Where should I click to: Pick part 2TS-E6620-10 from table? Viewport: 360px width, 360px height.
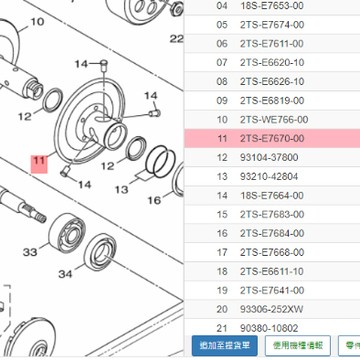coord(272,63)
